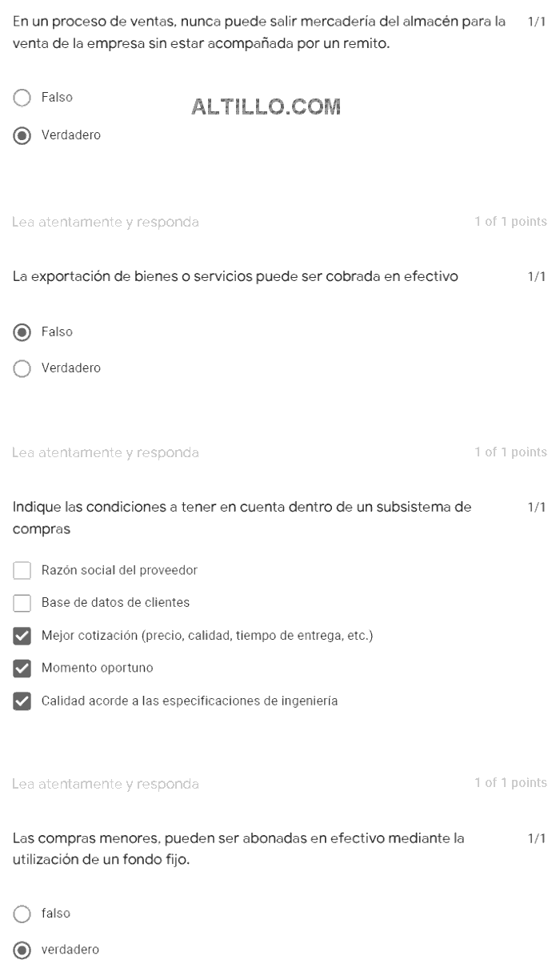Select falso for compras menores fondo fijo
The image size is (560, 968).
(22, 913)
